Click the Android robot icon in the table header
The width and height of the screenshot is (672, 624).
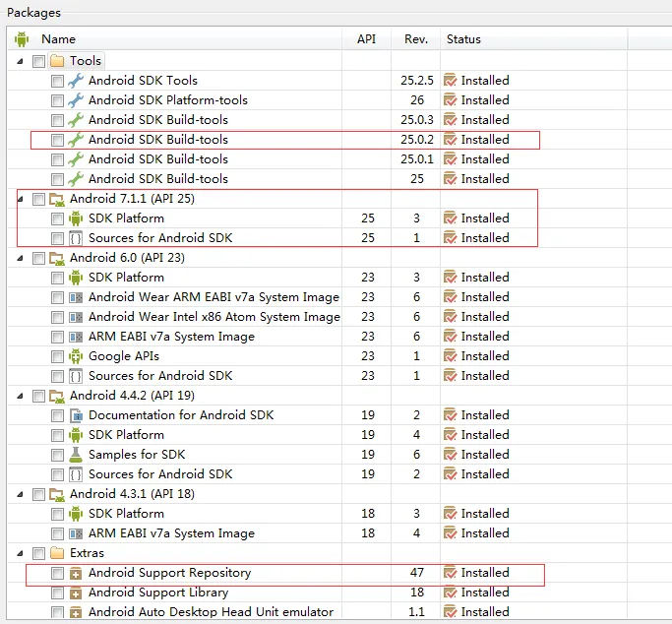pos(22,39)
